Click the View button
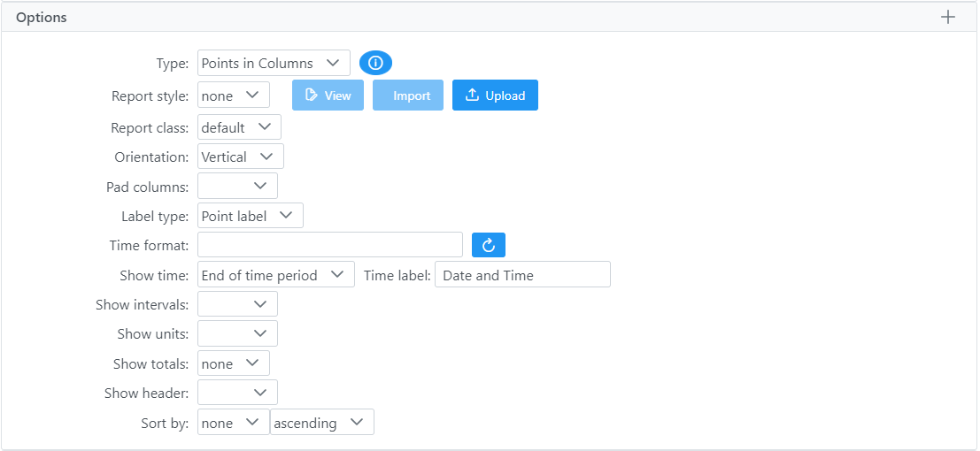 pyautogui.click(x=328, y=96)
